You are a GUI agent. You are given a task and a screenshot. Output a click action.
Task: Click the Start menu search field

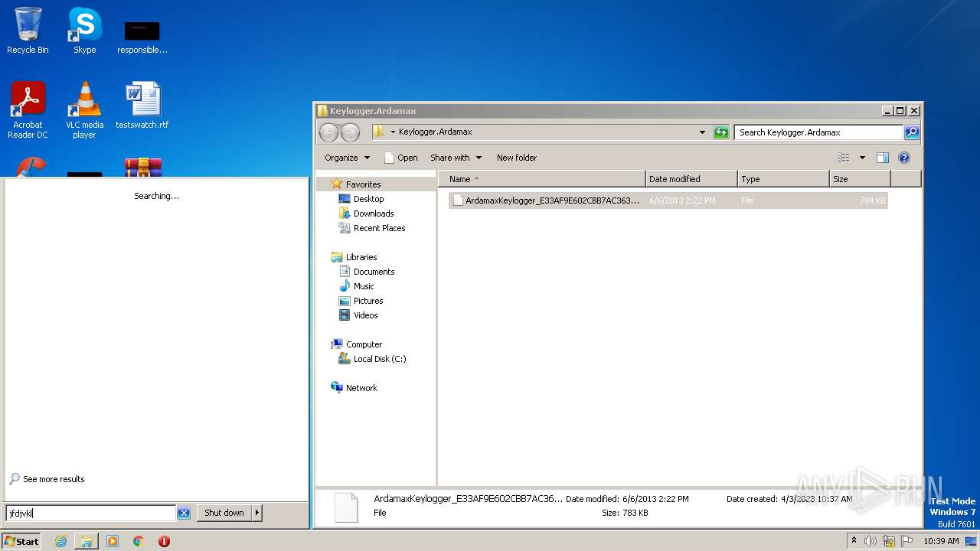91,514
